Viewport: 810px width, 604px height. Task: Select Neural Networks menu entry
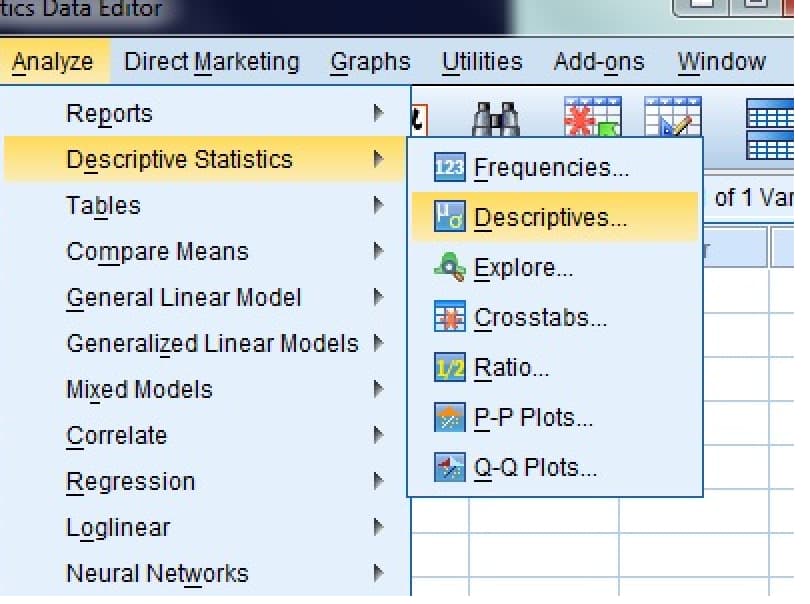click(204, 573)
